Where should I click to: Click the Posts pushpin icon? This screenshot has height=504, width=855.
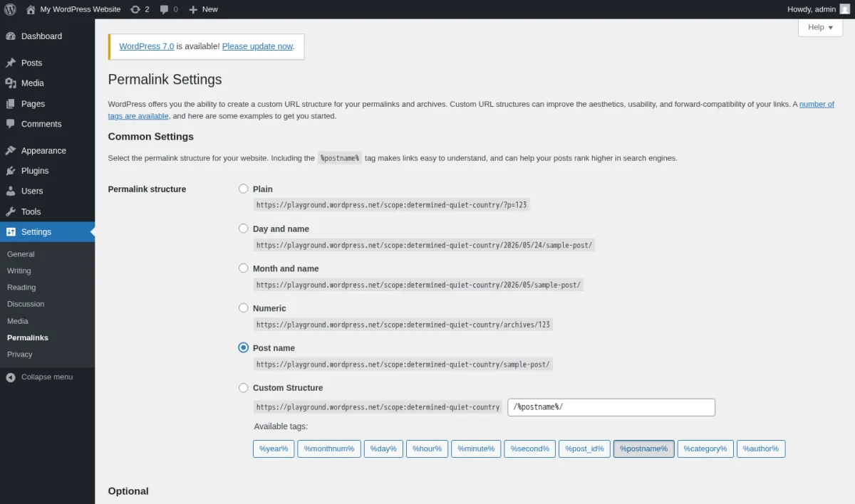[x=11, y=63]
